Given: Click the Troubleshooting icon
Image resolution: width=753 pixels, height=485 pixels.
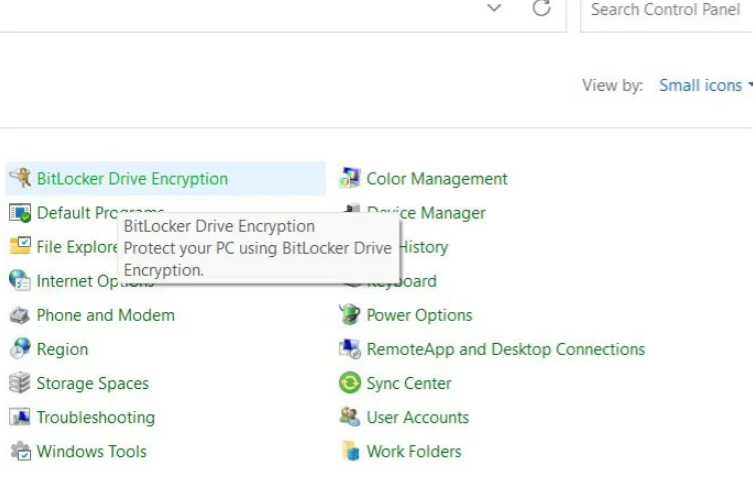Looking at the screenshot, I should click(x=20, y=417).
